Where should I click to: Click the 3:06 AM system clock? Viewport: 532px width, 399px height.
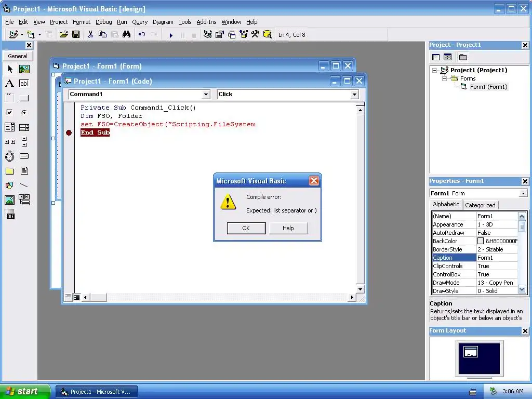(513, 391)
